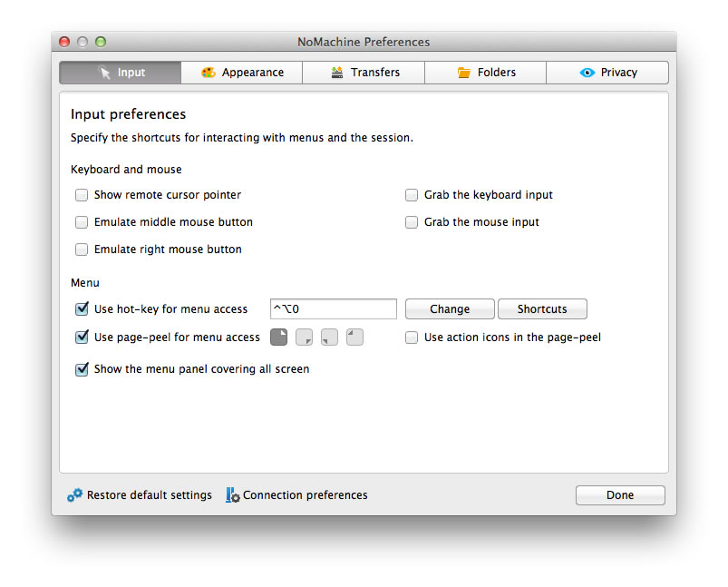Viewport: 728px width, 587px height.
Task: Close the NoMachine Preferences window
Action: point(64,42)
